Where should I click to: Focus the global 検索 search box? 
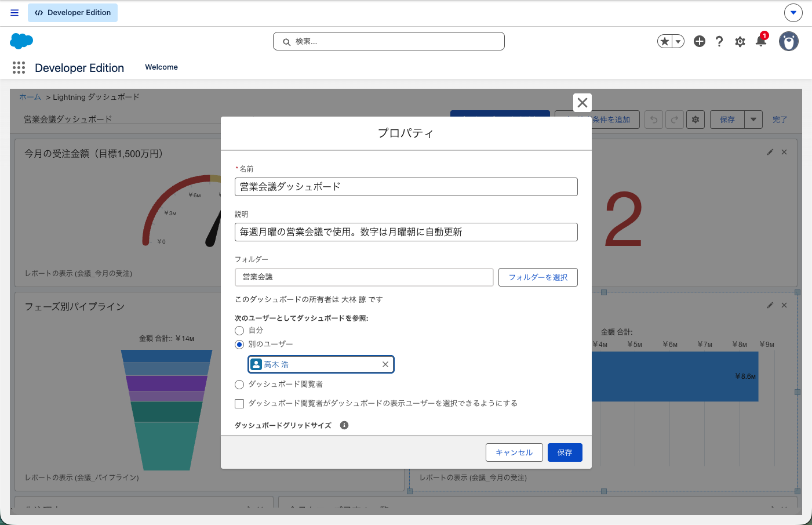[x=389, y=41]
